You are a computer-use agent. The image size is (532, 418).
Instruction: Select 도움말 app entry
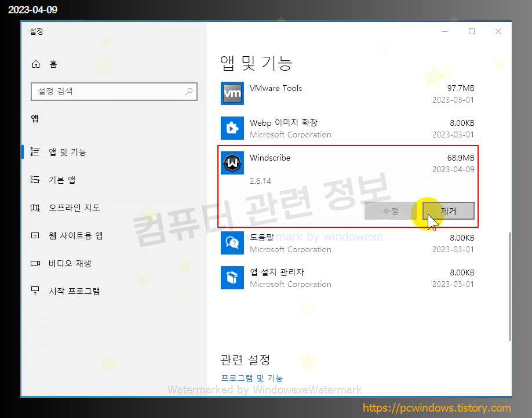tap(348, 243)
